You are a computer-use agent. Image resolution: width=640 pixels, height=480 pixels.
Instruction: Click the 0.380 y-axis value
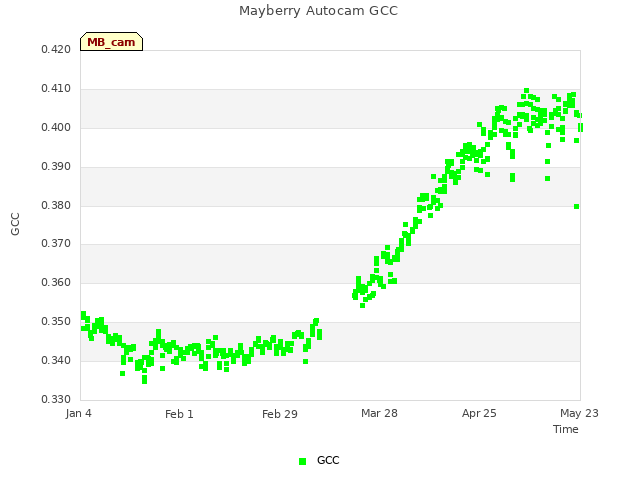56,205
